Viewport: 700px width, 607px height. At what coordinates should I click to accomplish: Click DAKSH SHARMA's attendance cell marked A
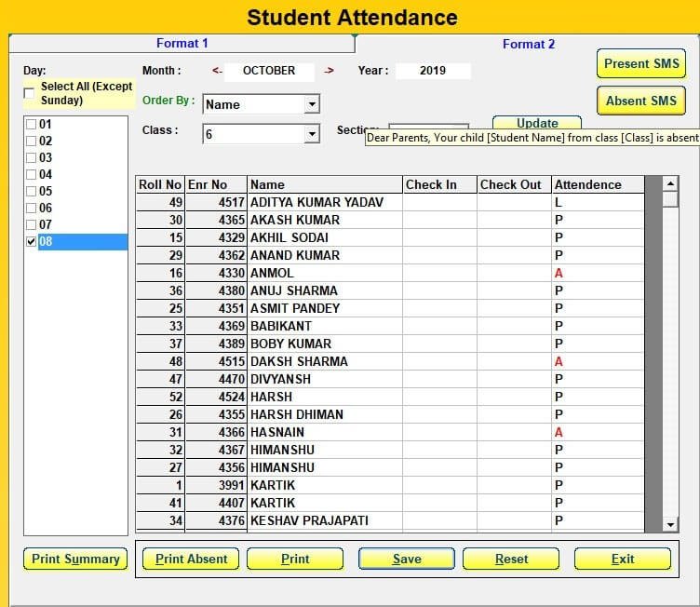[x=598, y=361]
